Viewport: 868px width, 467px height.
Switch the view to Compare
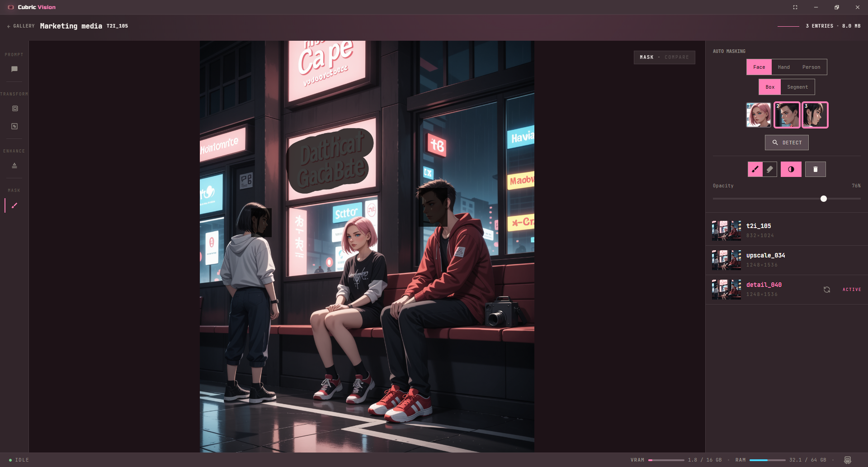[x=677, y=57]
